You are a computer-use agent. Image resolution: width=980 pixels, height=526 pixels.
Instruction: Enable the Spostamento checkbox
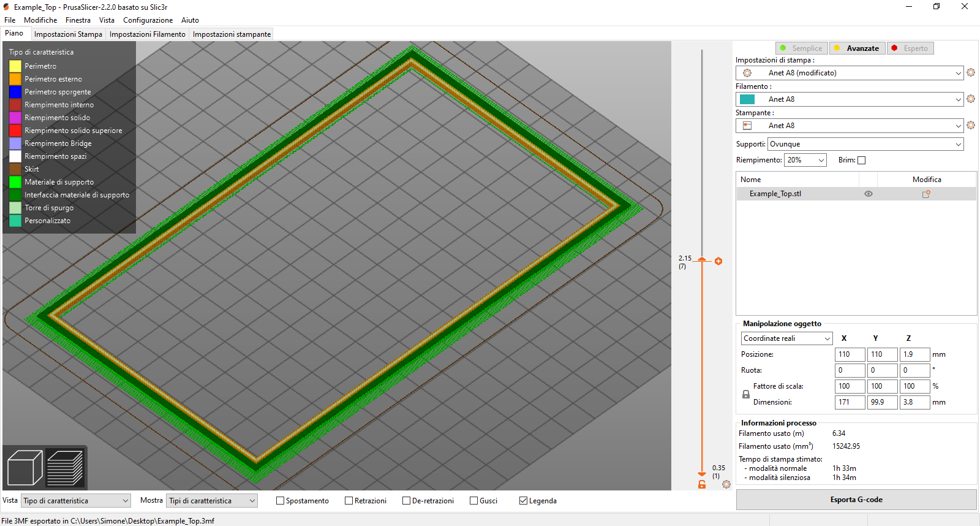pyautogui.click(x=280, y=501)
